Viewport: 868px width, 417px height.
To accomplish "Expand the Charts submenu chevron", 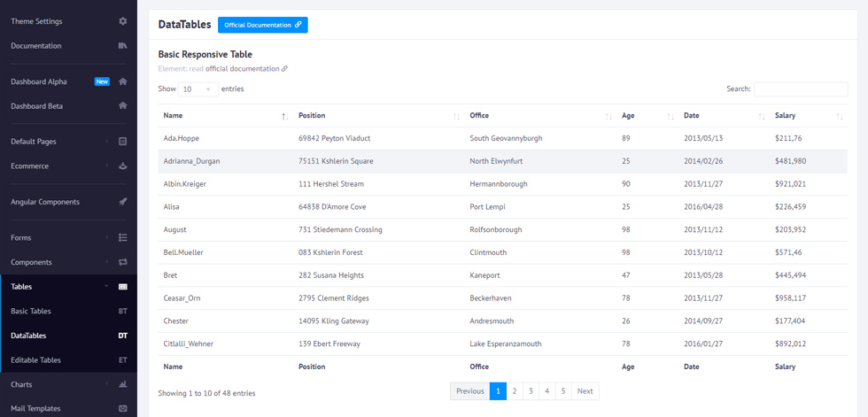I will click(x=107, y=384).
